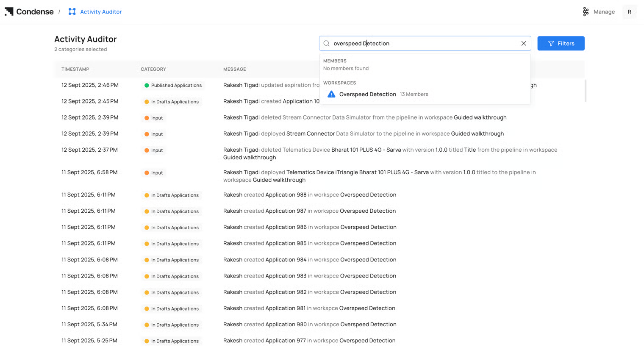Click the Manage settings icon
This screenshot has width=644, height=364.
click(x=586, y=11)
